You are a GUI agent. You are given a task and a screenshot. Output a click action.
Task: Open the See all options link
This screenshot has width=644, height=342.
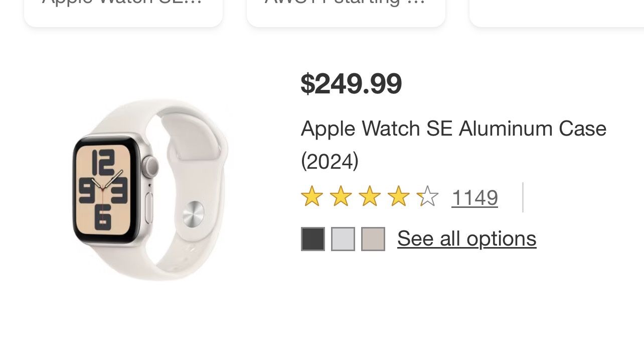(x=466, y=238)
